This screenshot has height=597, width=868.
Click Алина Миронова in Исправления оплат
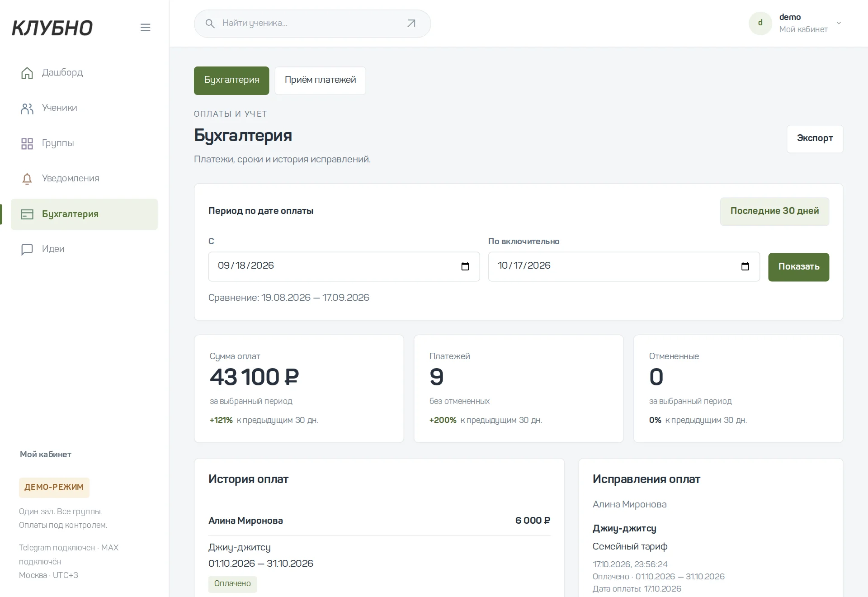(x=629, y=504)
